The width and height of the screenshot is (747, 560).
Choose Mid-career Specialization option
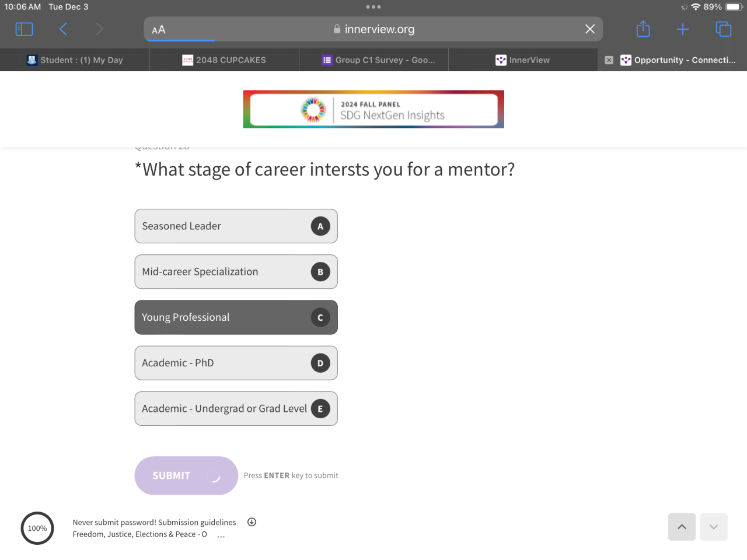coord(236,272)
